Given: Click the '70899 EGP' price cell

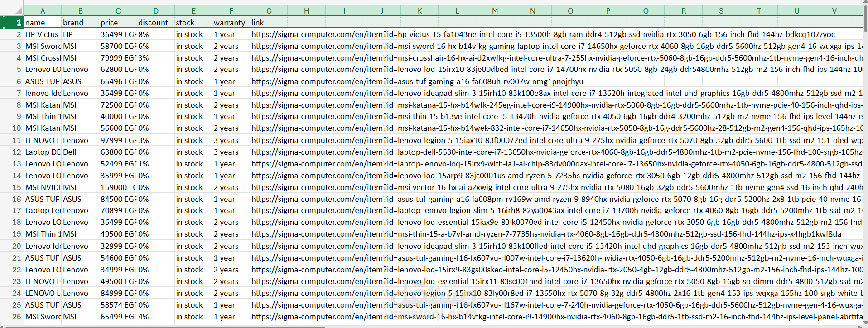Looking at the screenshot, I should coord(118,210).
